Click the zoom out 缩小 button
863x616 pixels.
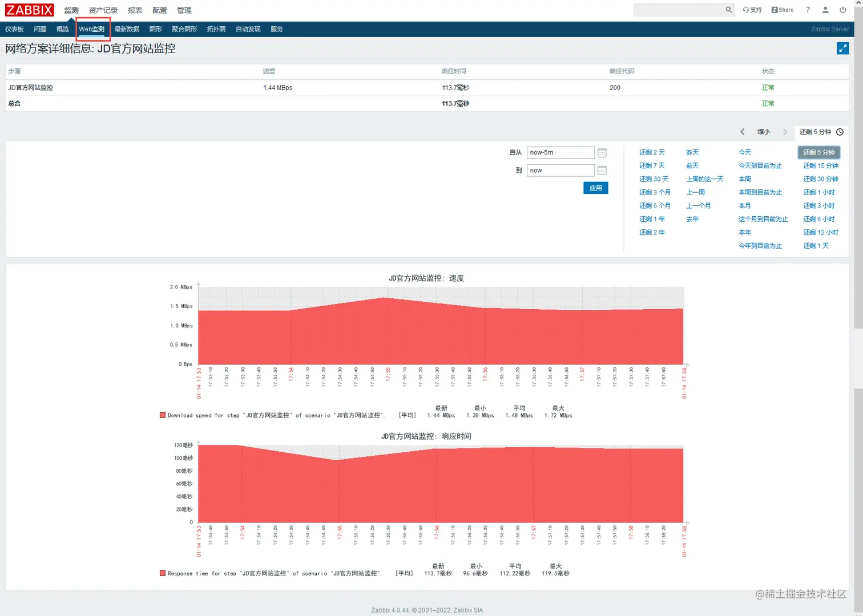click(763, 132)
